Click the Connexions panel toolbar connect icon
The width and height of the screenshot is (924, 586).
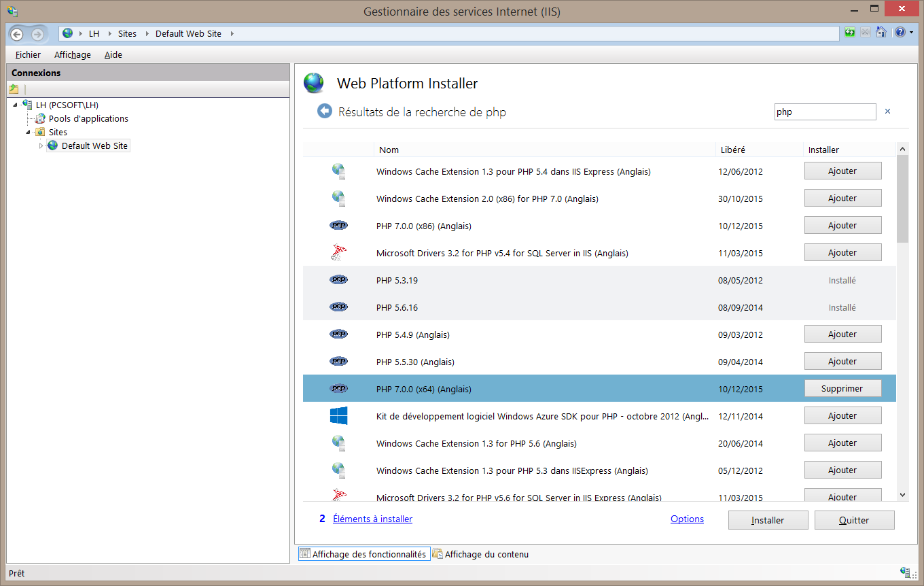coord(14,89)
